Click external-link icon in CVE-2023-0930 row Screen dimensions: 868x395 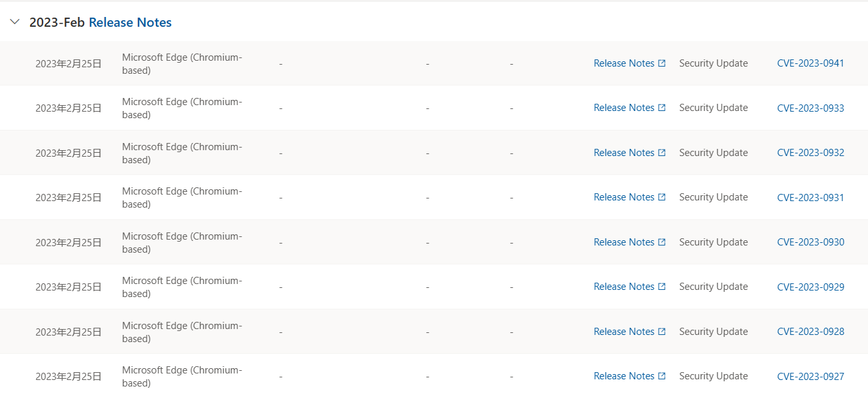(662, 242)
